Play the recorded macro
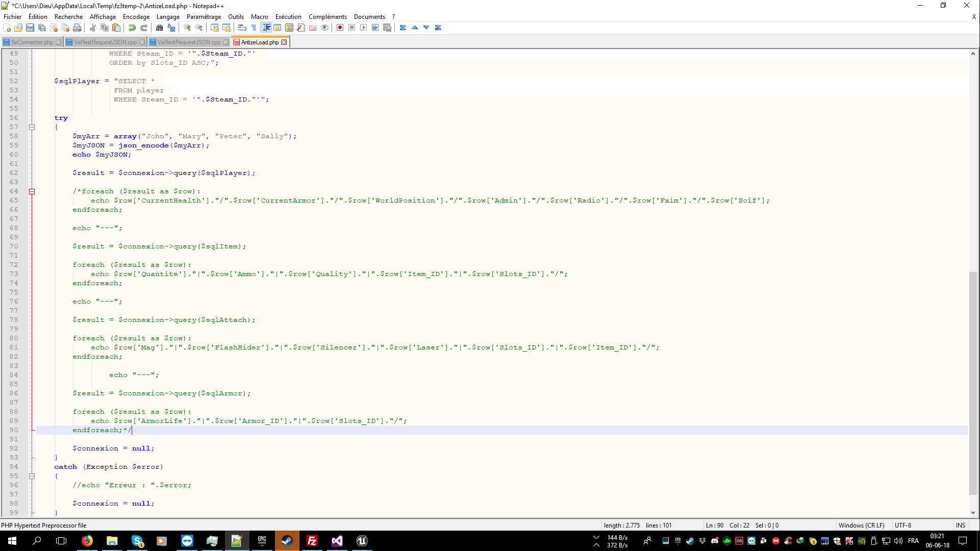This screenshot has width=980, height=551. (x=363, y=28)
